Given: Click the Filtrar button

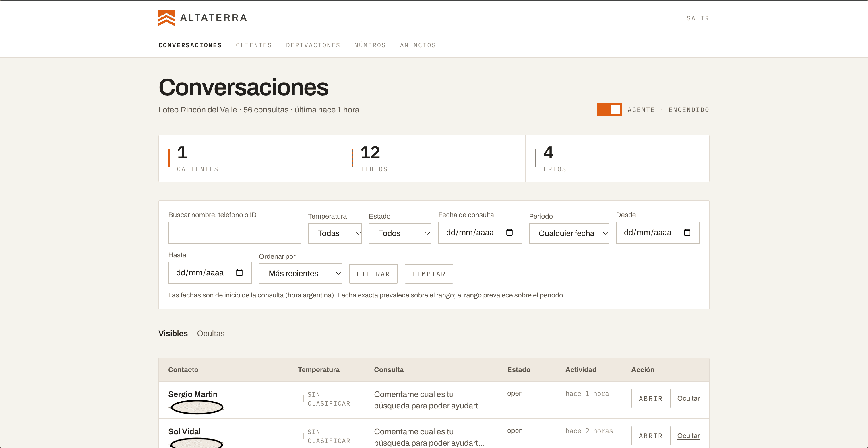Looking at the screenshot, I should point(373,274).
